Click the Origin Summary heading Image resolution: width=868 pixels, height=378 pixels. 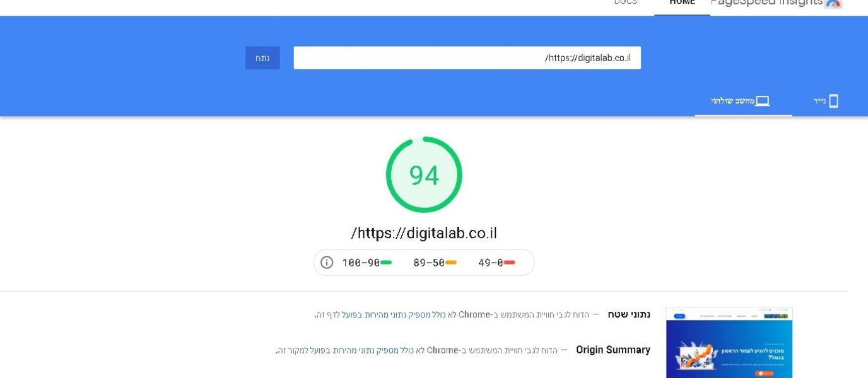click(x=613, y=350)
